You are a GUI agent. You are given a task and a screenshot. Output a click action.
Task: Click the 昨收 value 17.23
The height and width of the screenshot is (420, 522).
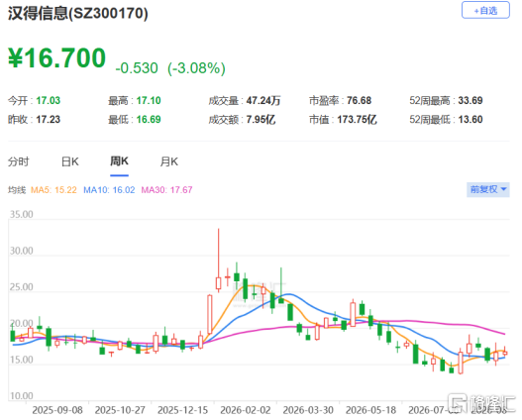coord(49,120)
